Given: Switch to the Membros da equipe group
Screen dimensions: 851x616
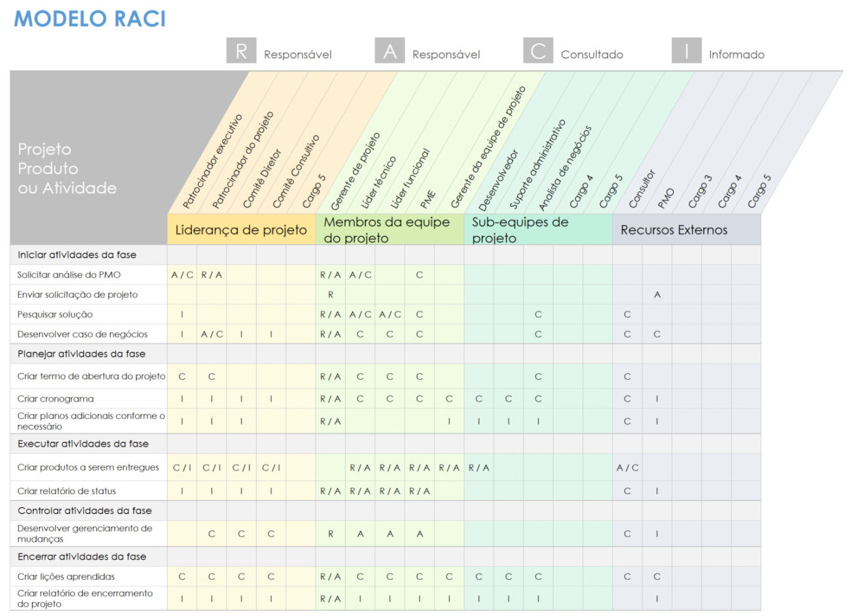Looking at the screenshot, I should [386, 228].
